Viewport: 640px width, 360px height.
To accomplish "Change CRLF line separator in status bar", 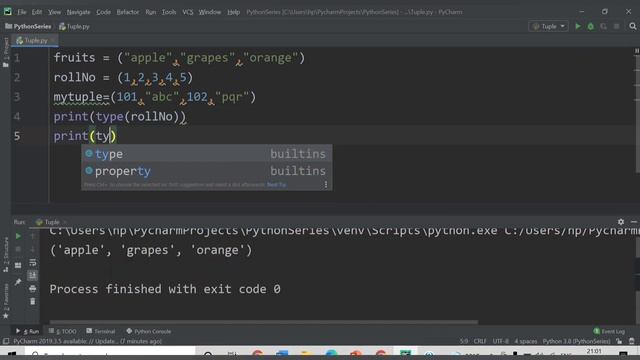I will (x=480, y=341).
